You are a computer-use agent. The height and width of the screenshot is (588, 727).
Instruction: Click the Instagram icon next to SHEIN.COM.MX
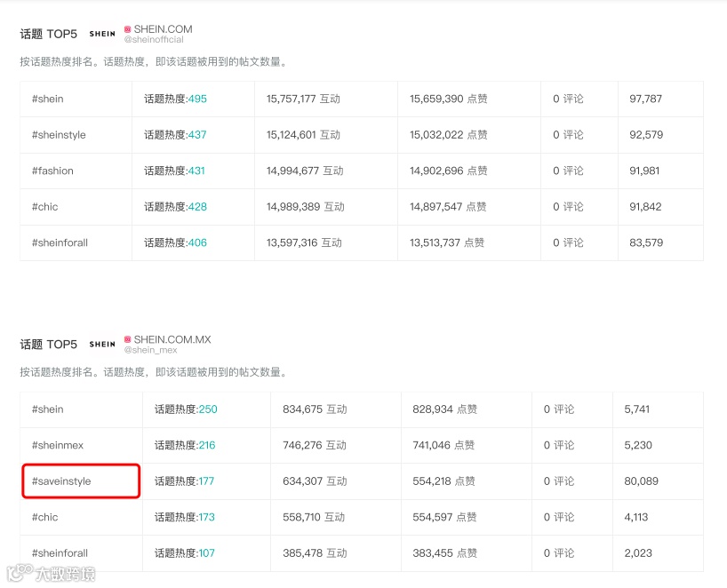click(x=127, y=339)
